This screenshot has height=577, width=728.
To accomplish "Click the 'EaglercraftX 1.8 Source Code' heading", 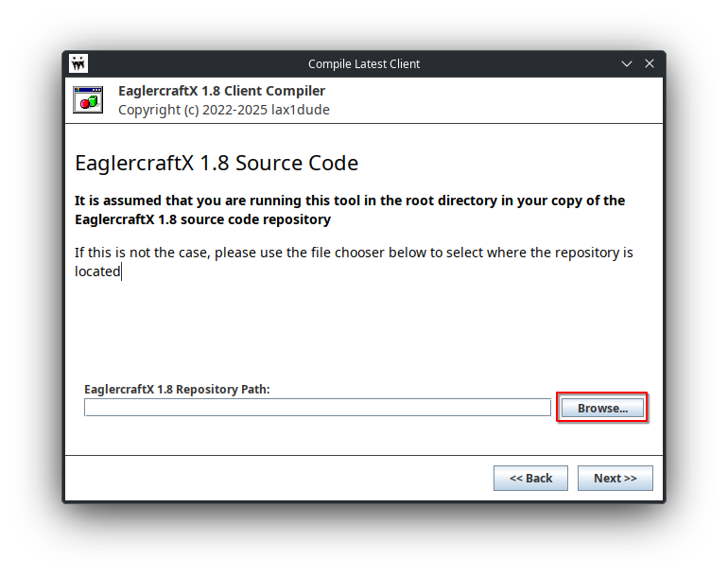I will [217, 163].
